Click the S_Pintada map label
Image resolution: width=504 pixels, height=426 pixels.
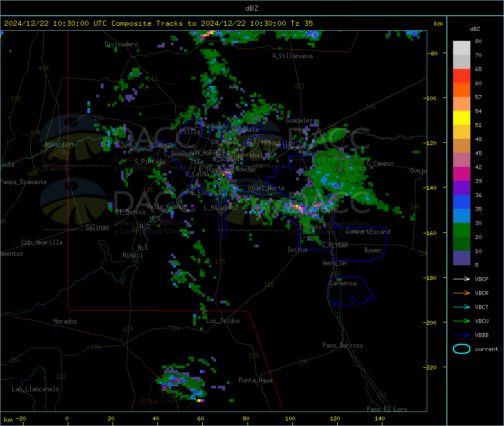coord(150,162)
